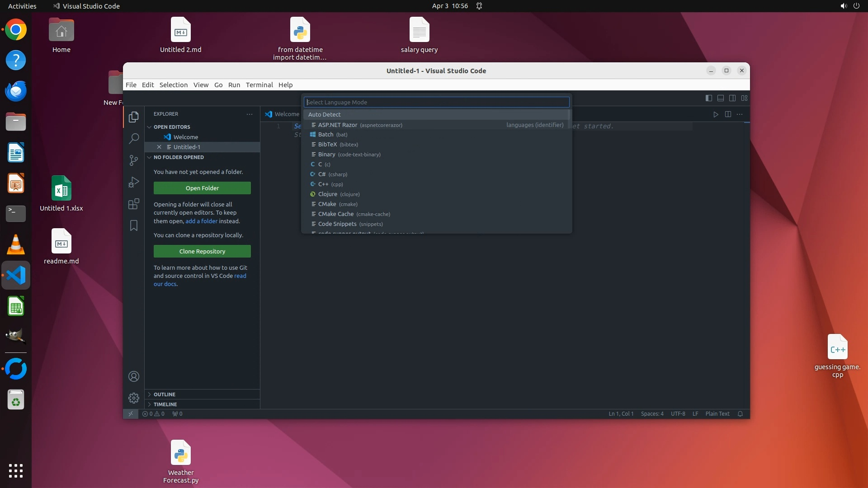The image size is (868, 488).
Task: Toggle secondary side bar layout icon
Action: point(732,98)
